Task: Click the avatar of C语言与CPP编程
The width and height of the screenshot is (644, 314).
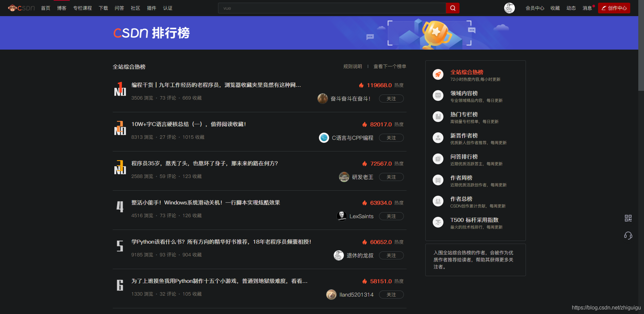Action: pyautogui.click(x=324, y=138)
